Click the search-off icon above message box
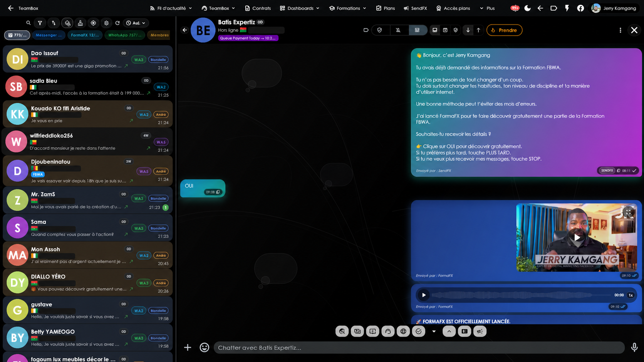This screenshot has width=644, height=362. 342,331
